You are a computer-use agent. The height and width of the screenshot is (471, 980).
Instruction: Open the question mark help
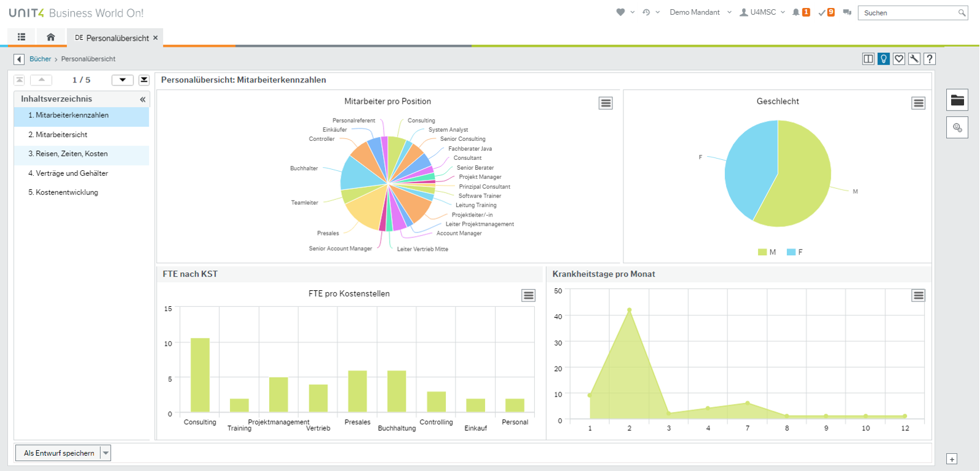click(930, 59)
